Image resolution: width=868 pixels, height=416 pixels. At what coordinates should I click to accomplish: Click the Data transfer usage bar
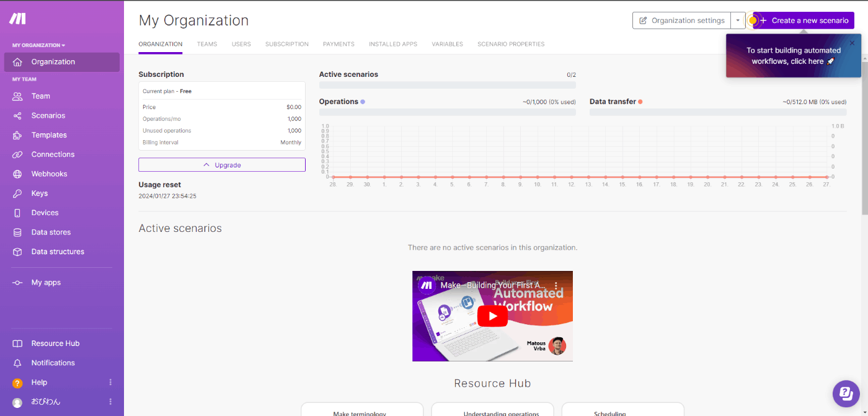(x=718, y=112)
